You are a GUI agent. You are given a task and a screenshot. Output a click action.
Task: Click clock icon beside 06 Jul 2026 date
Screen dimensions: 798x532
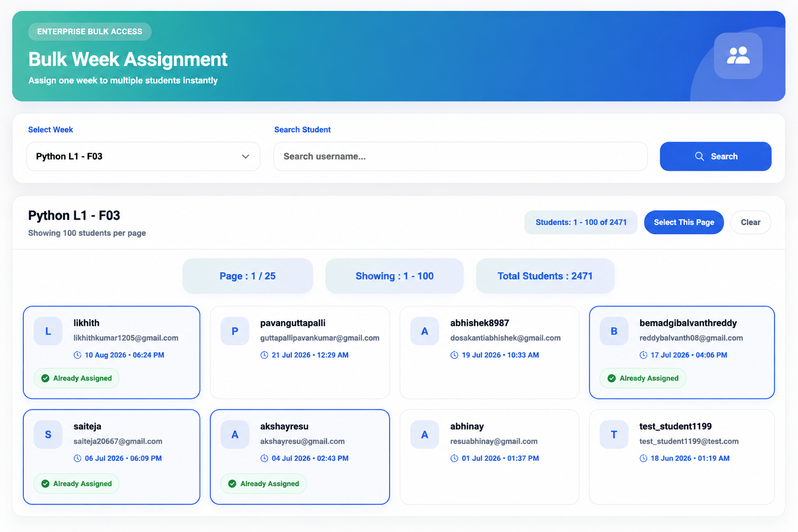pos(77,459)
